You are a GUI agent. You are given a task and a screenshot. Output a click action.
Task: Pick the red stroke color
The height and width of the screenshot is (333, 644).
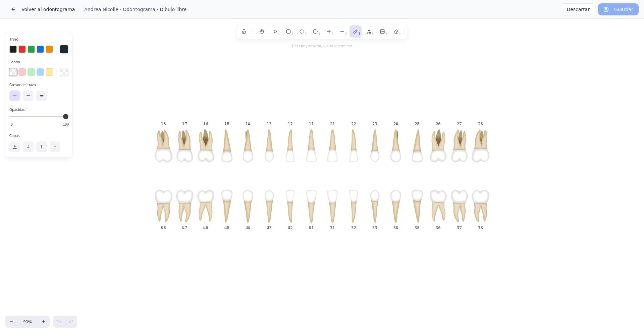pos(22,49)
